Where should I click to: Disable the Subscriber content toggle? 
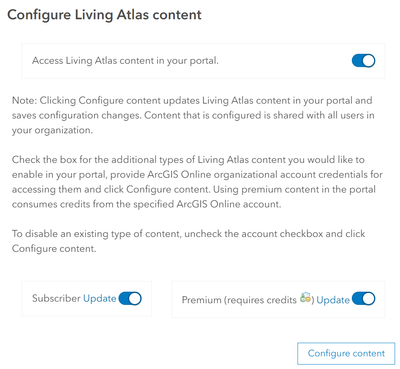130,299
